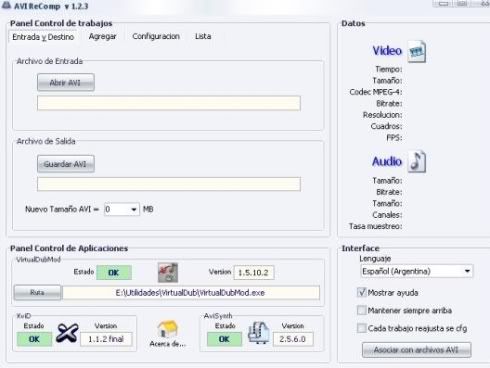The height and width of the screenshot is (368, 490).
Task: Switch to the Agregar tab
Action: tap(102, 36)
